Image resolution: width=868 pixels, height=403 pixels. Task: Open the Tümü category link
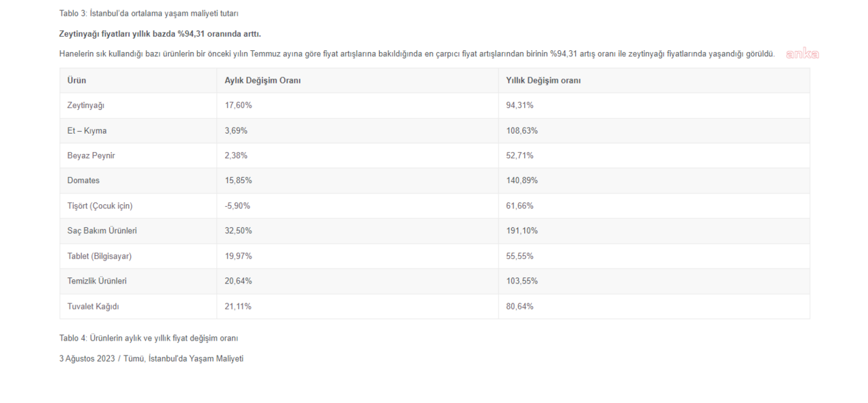pos(133,359)
